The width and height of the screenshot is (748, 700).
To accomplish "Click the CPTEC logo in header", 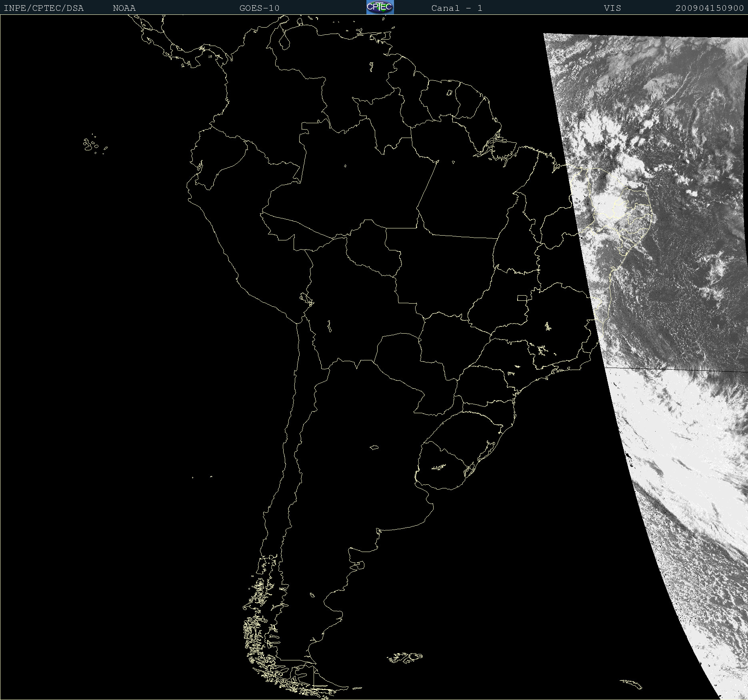I will pyautogui.click(x=380, y=7).
